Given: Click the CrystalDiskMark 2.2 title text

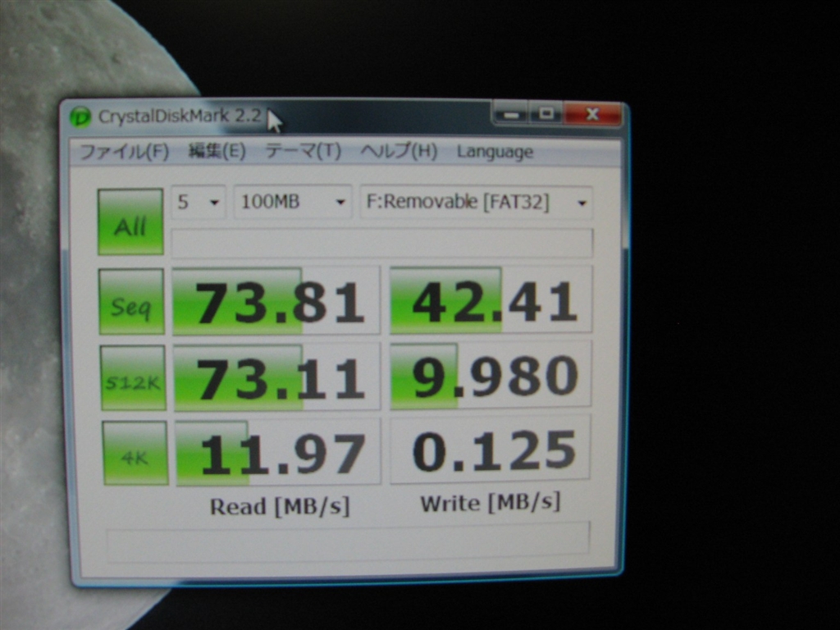Looking at the screenshot, I should pyautogui.click(x=180, y=116).
